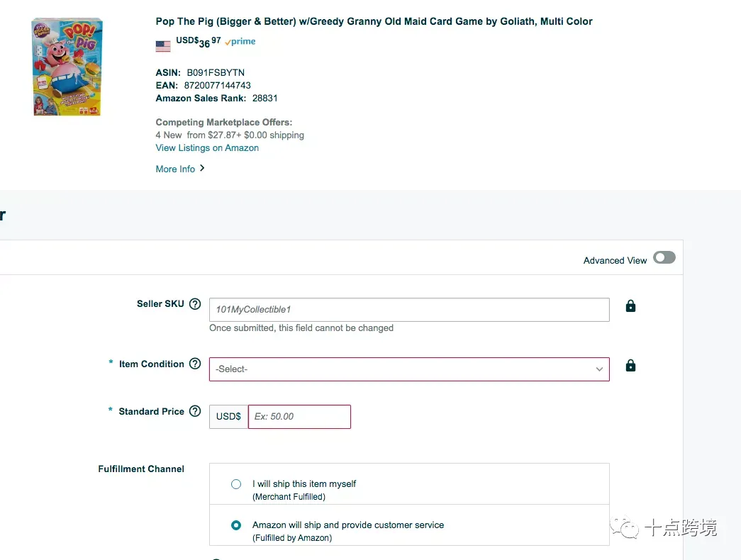
Task: Open View Listings on Amazon link
Action: (207, 148)
